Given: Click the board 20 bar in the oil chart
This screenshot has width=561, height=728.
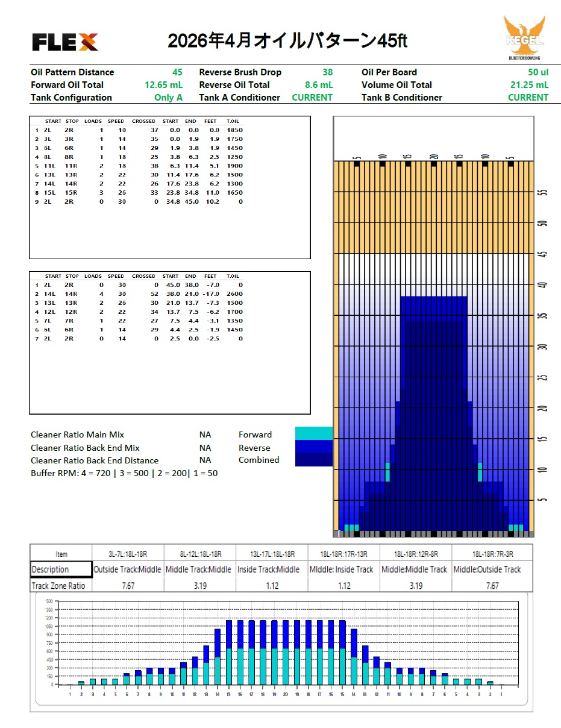Looking at the screenshot, I should pos(286,652).
